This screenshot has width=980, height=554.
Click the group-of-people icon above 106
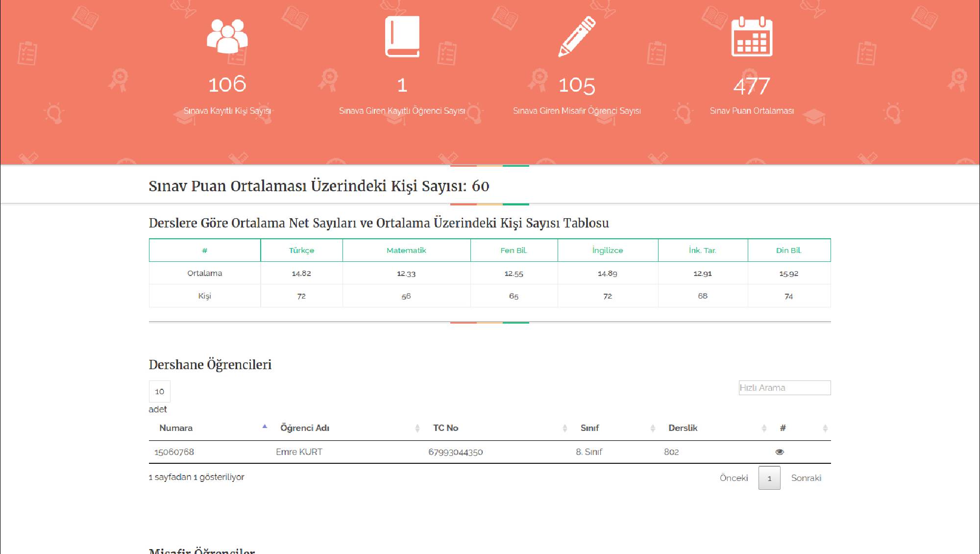tap(227, 36)
